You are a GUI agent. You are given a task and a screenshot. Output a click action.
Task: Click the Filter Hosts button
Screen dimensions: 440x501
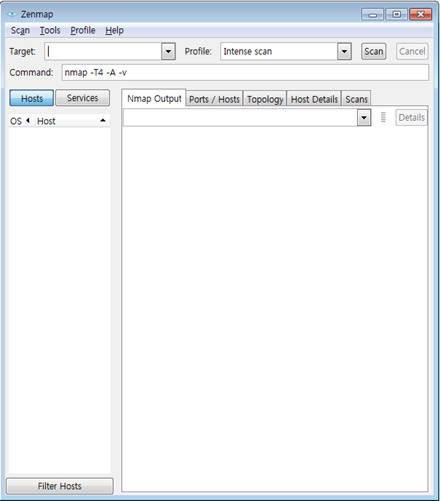(x=60, y=486)
